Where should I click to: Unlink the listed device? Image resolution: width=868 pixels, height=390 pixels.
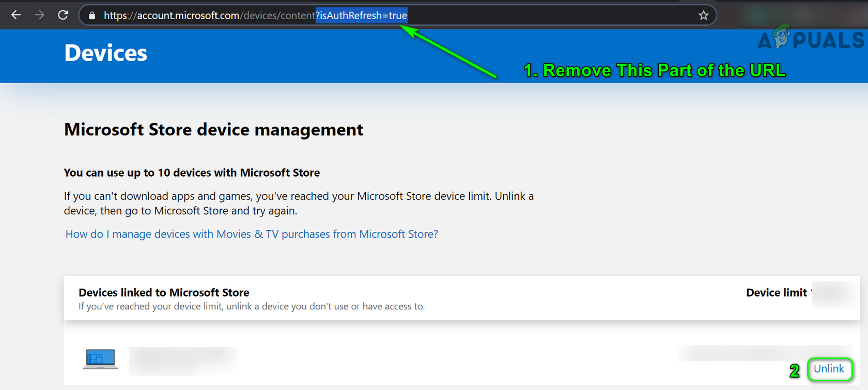pos(829,369)
